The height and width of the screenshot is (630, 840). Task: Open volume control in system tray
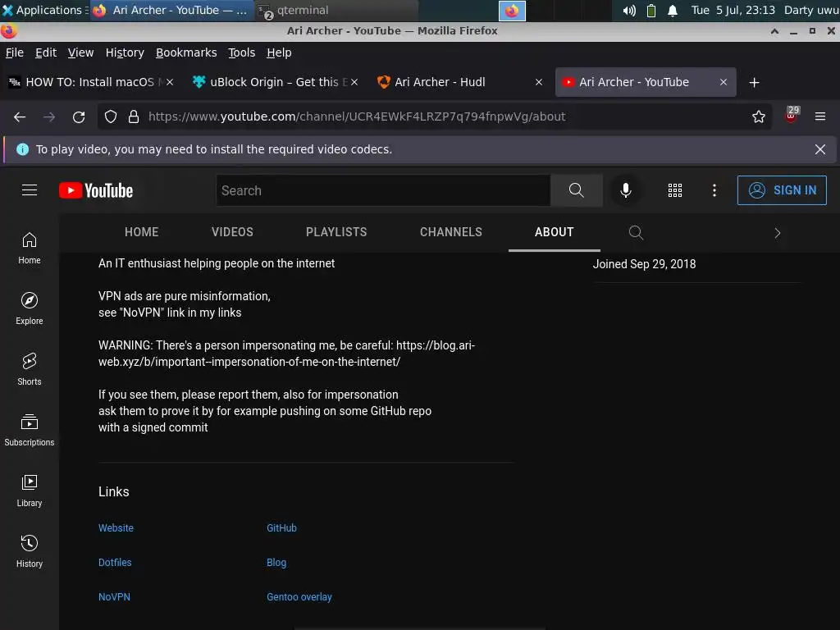(629, 10)
